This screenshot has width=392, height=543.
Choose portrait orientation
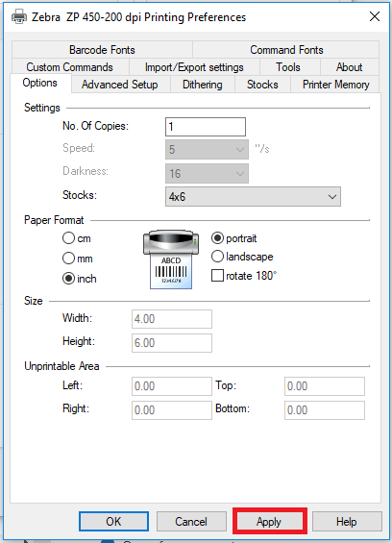tap(217, 238)
